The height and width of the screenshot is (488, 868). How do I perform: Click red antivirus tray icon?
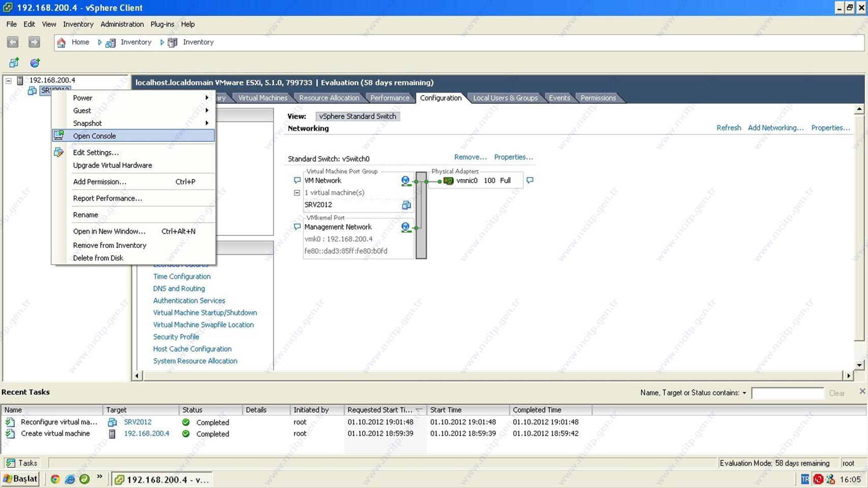pos(818,479)
